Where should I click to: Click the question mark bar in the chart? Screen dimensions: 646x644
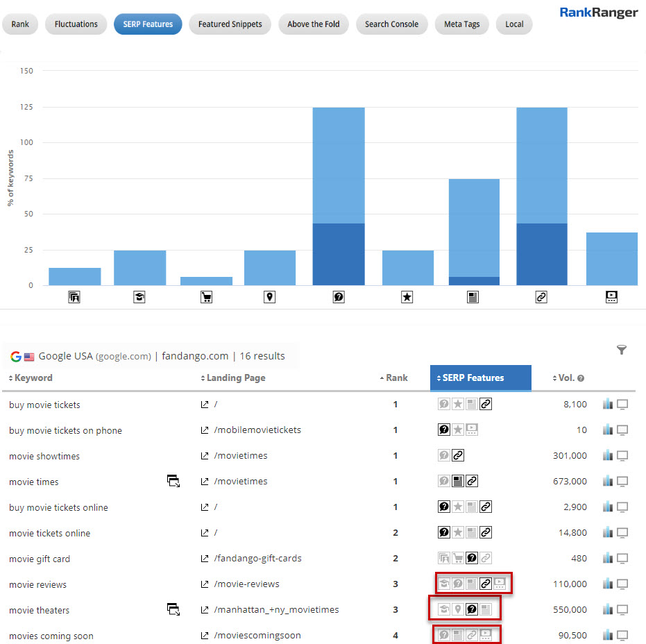coord(339,196)
